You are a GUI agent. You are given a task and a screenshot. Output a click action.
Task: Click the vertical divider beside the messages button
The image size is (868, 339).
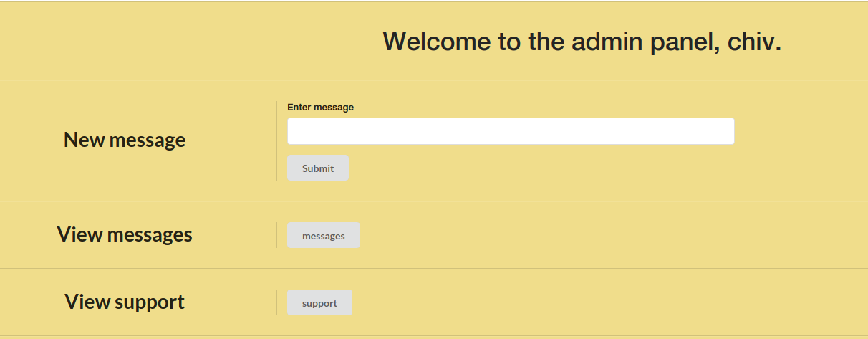click(276, 235)
